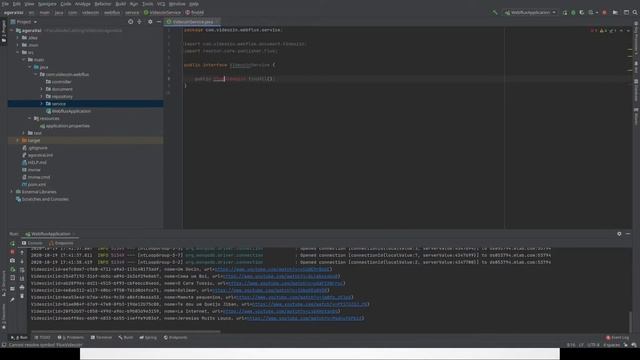
Task: Select application.properties in the project tree
Action: 65,126
